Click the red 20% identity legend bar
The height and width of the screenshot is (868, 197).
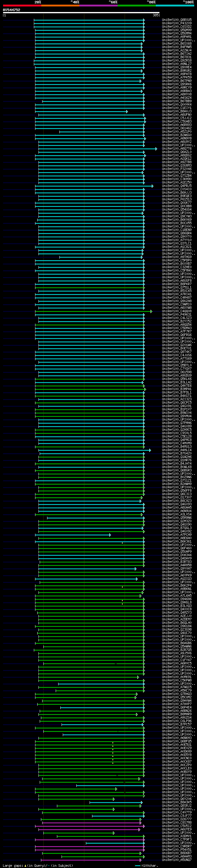click(22, 6)
